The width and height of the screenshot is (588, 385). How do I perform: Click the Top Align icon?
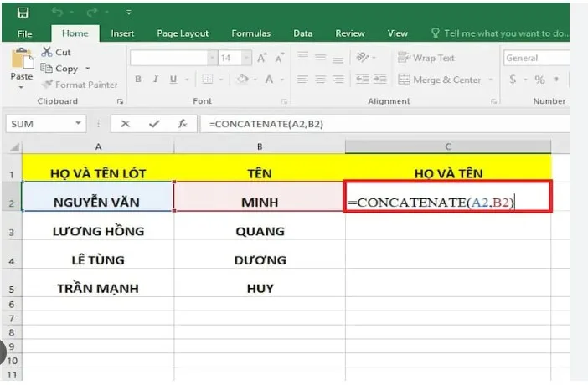coord(302,55)
